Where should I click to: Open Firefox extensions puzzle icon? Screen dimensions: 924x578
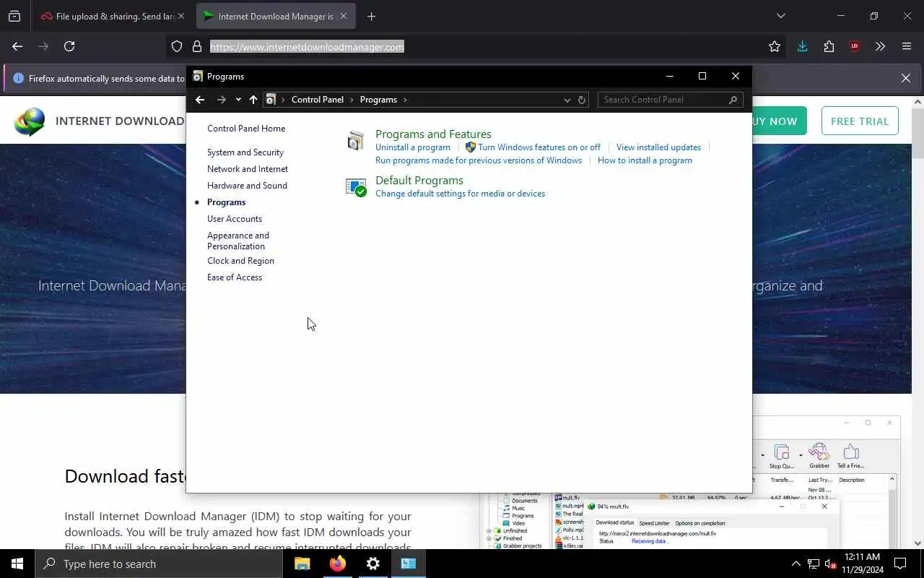pos(829,46)
